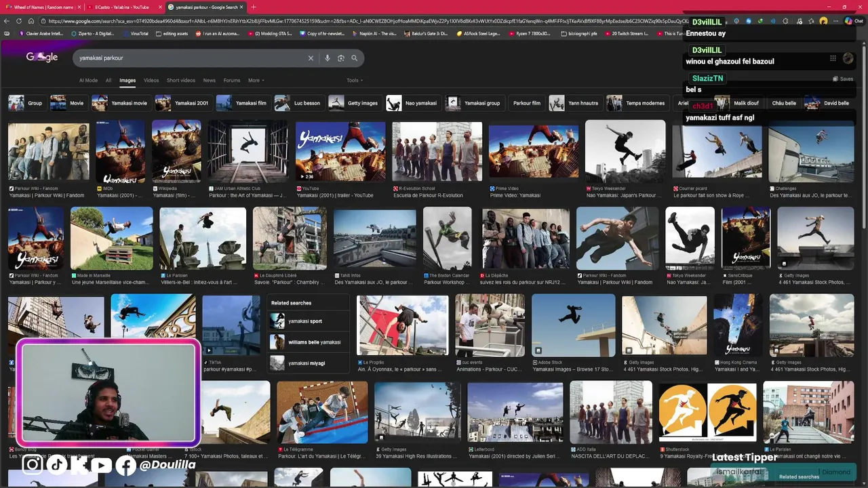Expand the More search categories dropdown
The image size is (868, 488).
tap(256, 80)
